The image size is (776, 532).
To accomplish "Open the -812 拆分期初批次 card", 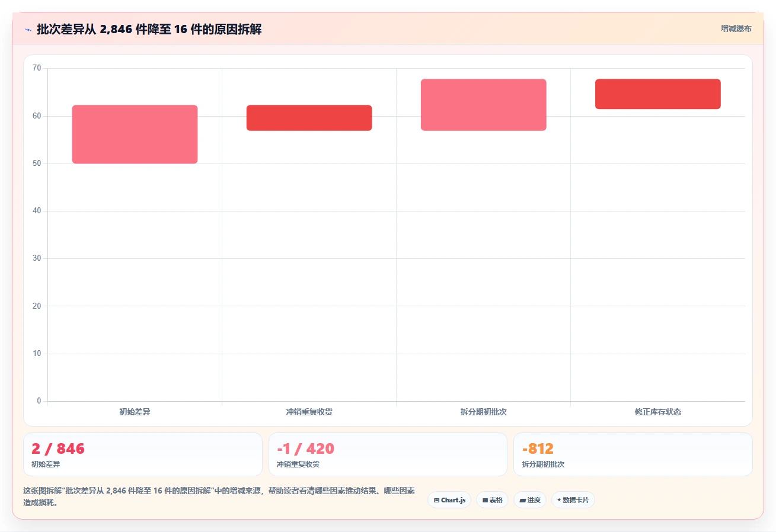I will 633,454.
